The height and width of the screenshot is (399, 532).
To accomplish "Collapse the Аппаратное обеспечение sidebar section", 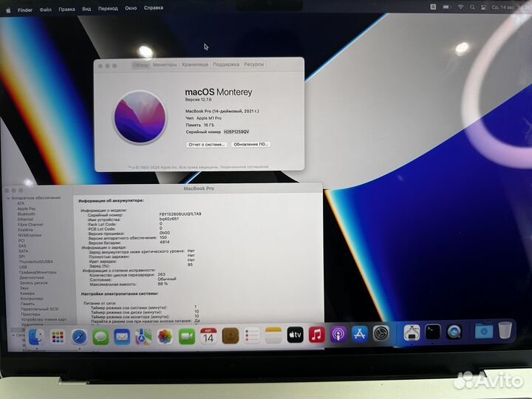I will [8, 198].
